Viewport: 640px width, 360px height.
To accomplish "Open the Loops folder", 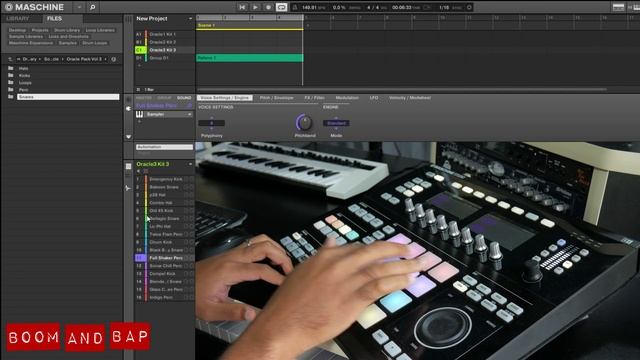I will tap(25, 83).
